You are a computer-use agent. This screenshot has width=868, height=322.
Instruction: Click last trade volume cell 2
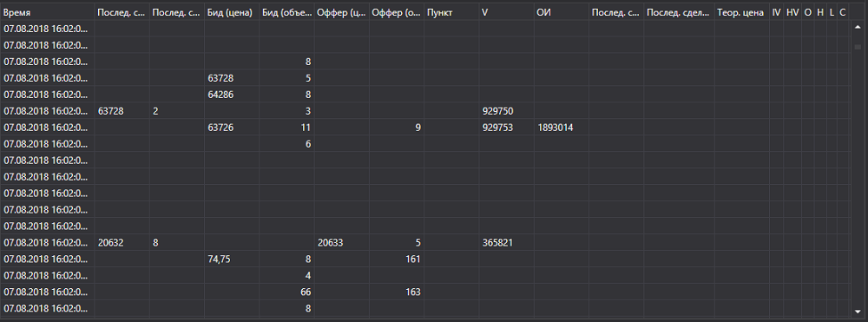(x=176, y=111)
